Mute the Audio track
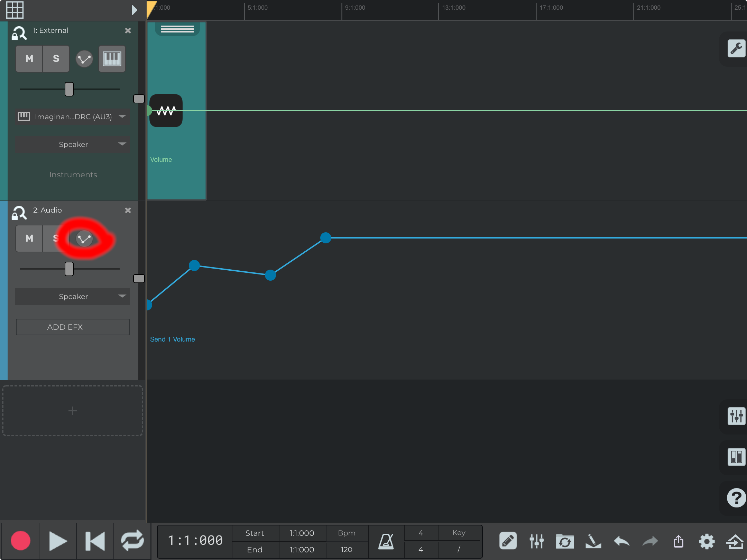Image resolution: width=747 pixels, height=560 pixels. 29,238
